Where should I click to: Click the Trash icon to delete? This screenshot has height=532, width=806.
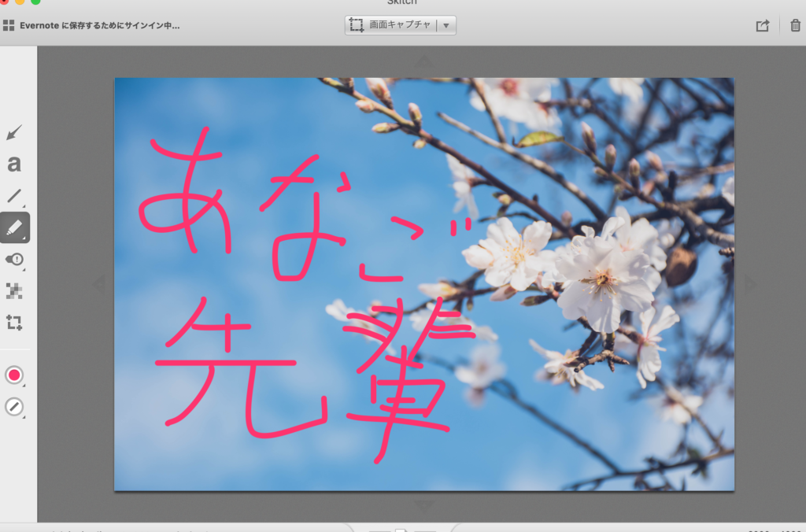795,25
